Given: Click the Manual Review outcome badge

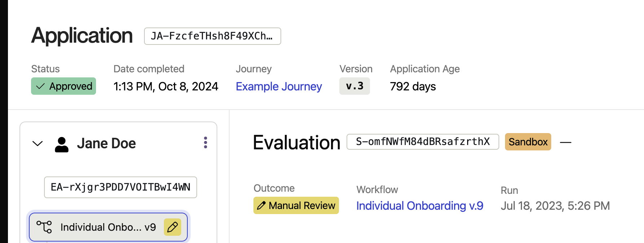Looking at the screenshot, I should 296,206.
